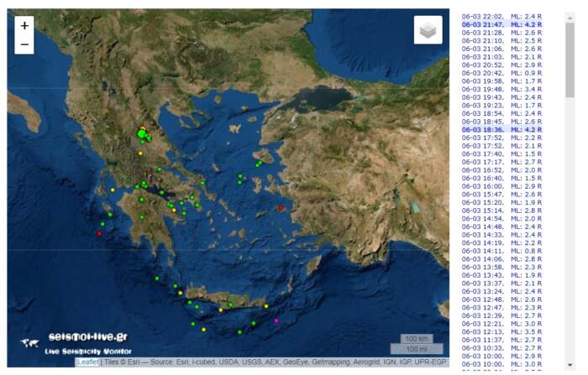588x375 pixels.
Task: Open the map layers control
Action: pos(428,30)
